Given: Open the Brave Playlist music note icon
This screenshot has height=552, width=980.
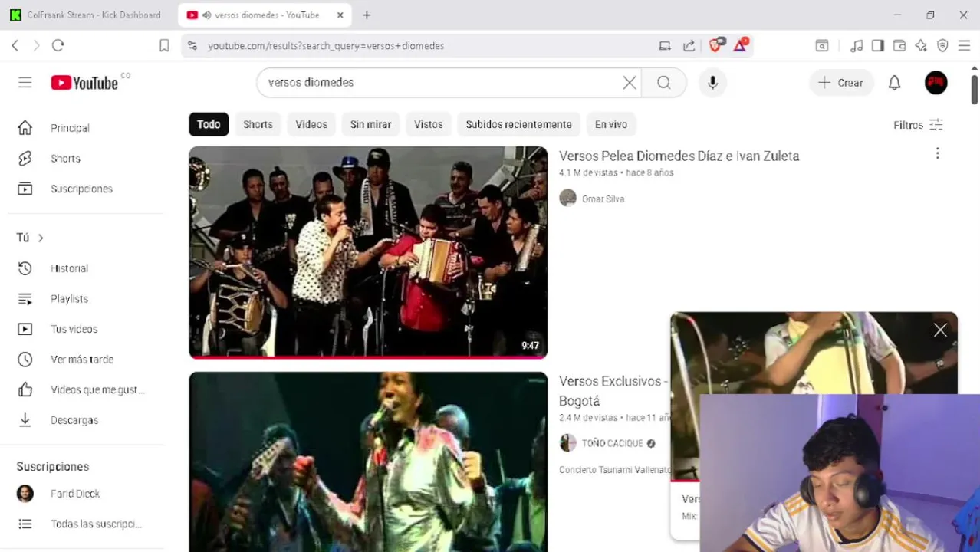Looking at the screenshot, I should [857, 46].
